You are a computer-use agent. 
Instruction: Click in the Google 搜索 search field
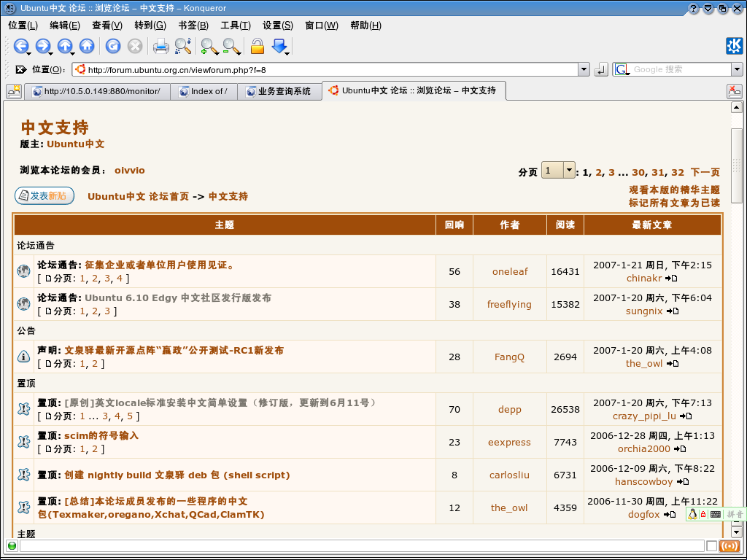click(681, 69)
